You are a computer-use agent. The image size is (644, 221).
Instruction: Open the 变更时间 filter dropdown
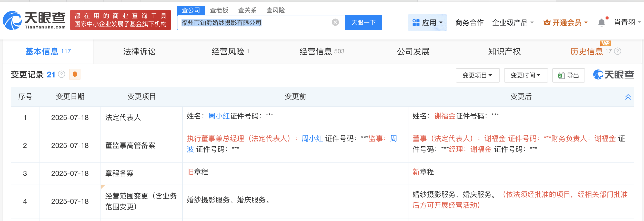point(526,75)
